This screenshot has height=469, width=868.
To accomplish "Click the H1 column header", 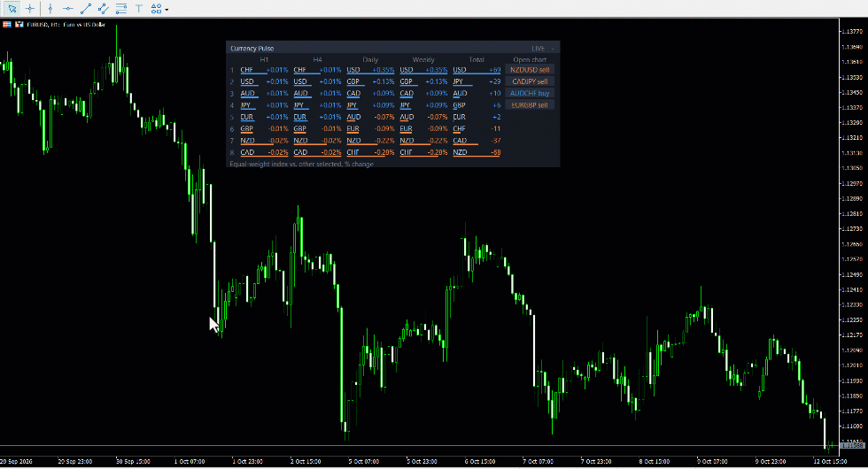I will click(264, 60).
